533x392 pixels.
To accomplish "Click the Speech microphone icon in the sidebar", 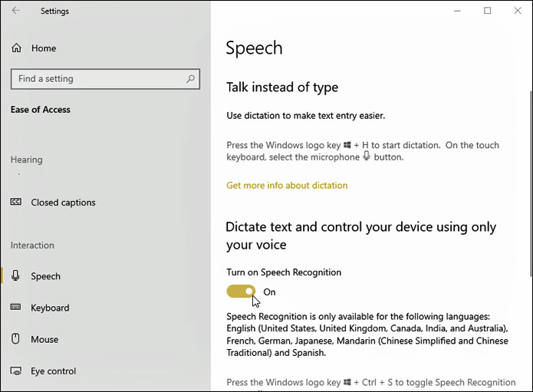I will click(16, 276).
